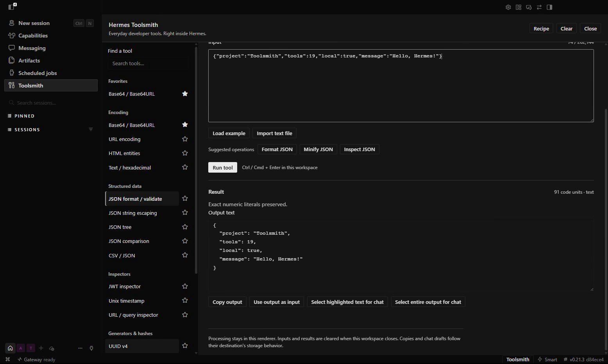Select the Unix timestamp tool
608x364 pixels.
[x=142, y=301]
